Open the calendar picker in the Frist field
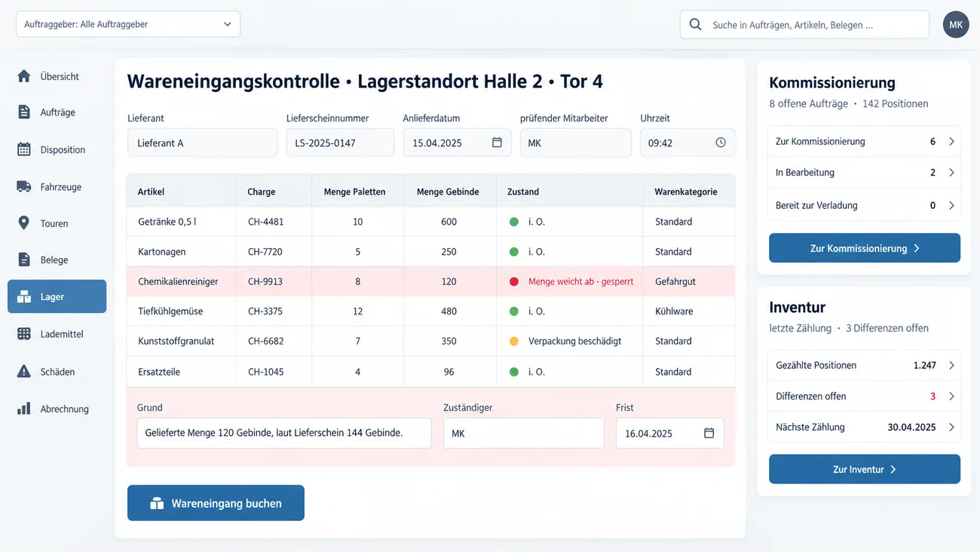Image resolution: width=980 pixels, height=552 pixels. click(709, 433)
